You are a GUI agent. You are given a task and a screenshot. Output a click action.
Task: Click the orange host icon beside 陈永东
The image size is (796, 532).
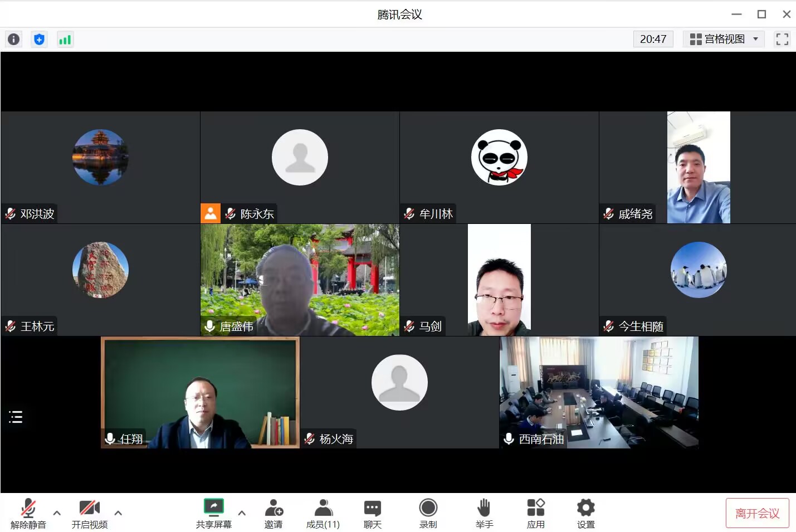211,213
